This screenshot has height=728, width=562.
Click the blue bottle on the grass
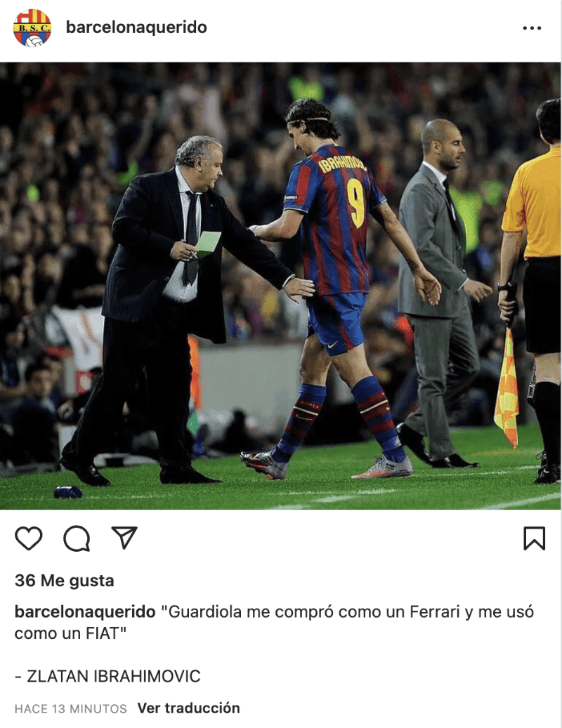(x=68, y=492)
